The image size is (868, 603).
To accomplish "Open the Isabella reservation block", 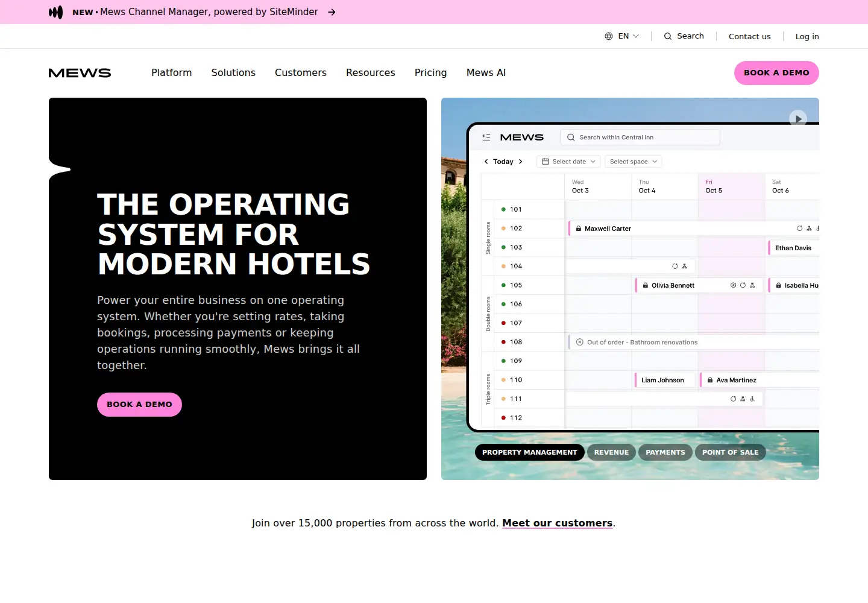I will [793, 285].
